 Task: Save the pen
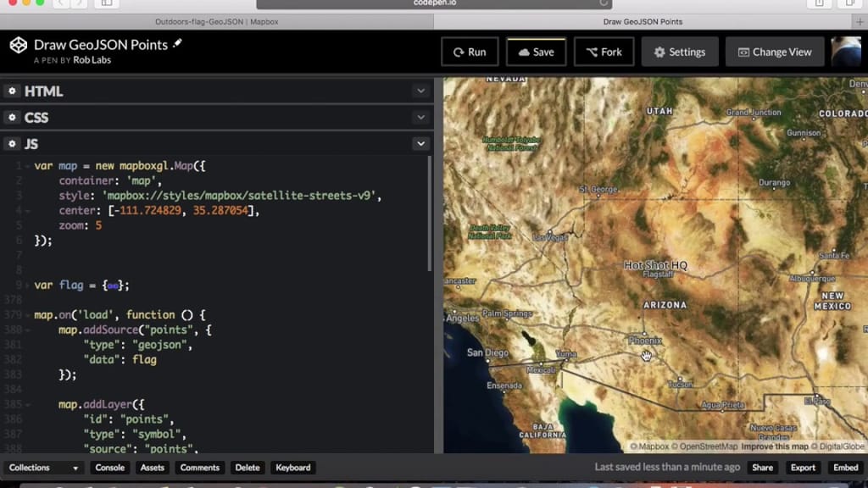(x=536, y=52)
